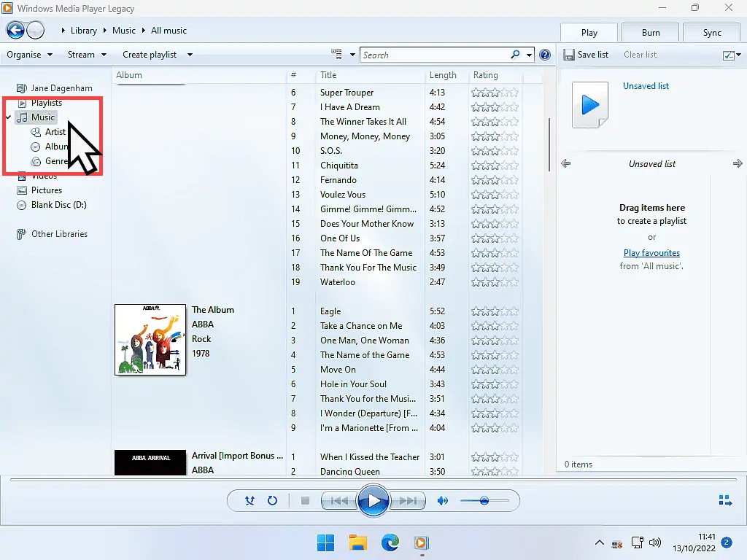Click the Next track icon
Image resolution: width=747 pixels, height=560 pixels.
(409, 501)
